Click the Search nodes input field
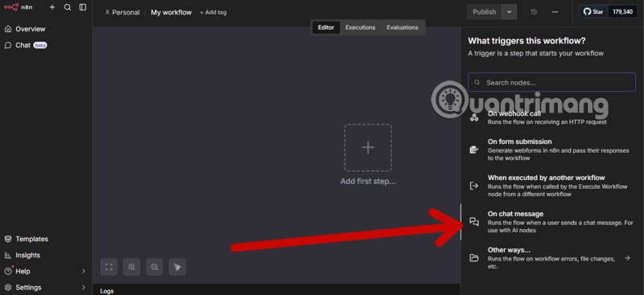 click(x=551, y=83)
